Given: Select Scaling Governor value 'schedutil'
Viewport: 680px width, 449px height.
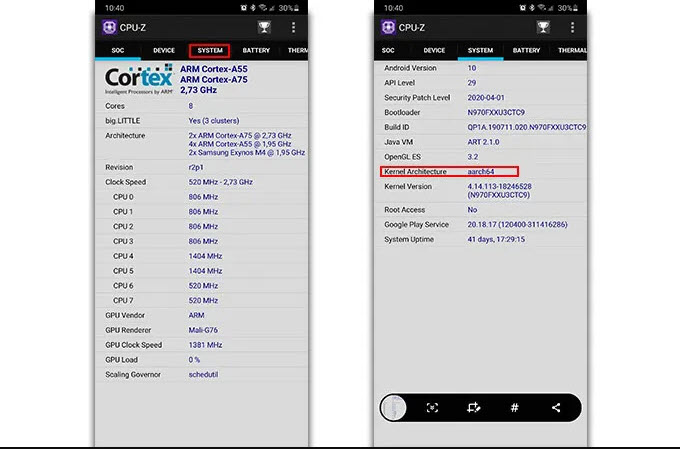Looking at the screenshot, I should (x=203, y=374).
